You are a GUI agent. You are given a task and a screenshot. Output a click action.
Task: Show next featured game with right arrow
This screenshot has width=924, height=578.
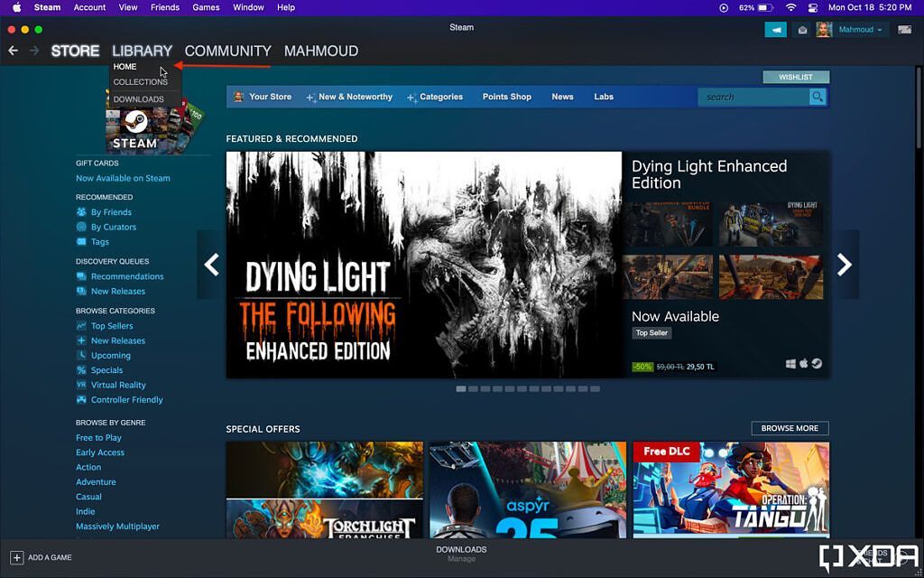(845, 265)
